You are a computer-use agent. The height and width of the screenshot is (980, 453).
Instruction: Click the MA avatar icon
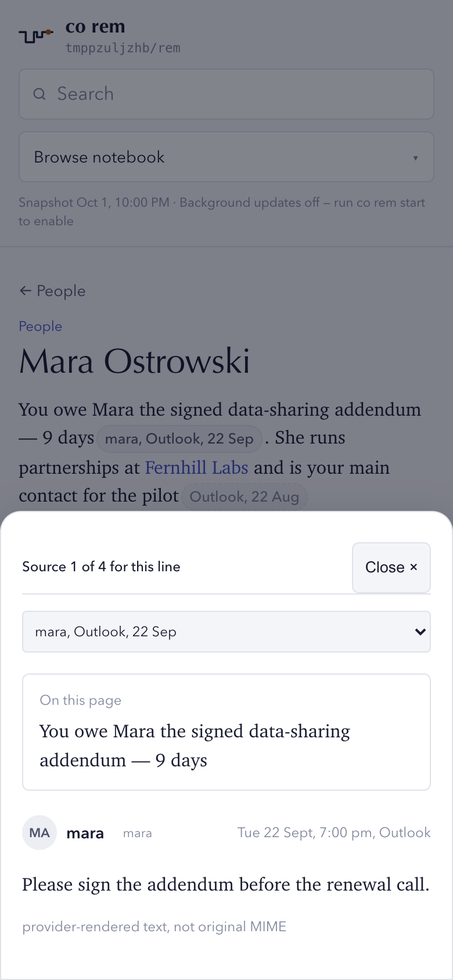39,833
